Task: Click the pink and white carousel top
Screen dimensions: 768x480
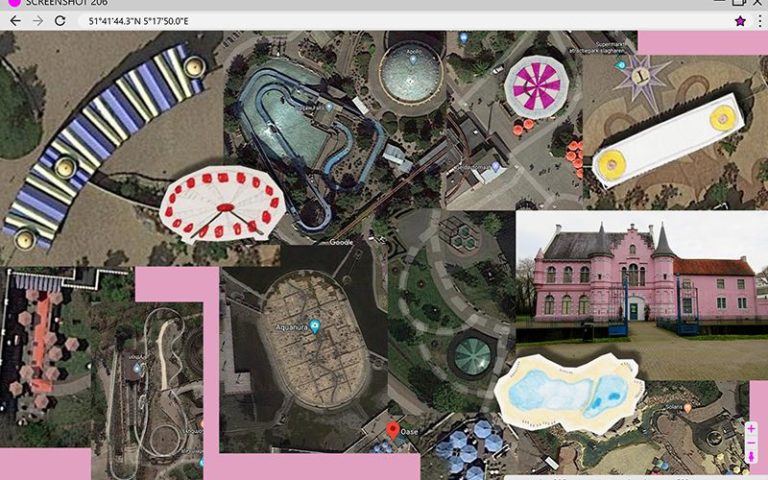Action: tap(536, 87)
